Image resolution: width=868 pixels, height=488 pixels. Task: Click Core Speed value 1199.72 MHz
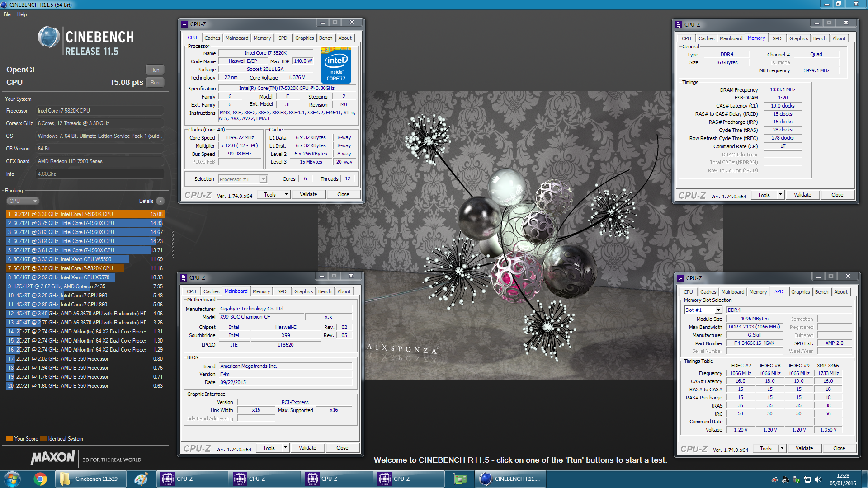240,137
